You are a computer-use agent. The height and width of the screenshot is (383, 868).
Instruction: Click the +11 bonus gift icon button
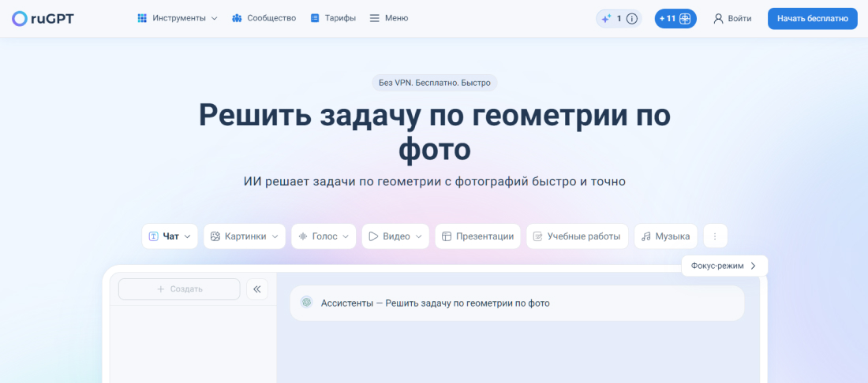point(675,19)
